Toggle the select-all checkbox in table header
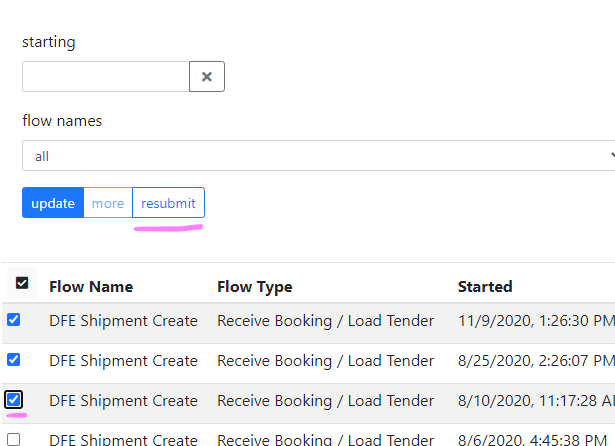Viewport: 615px width, 446px height. pos(22,282)
